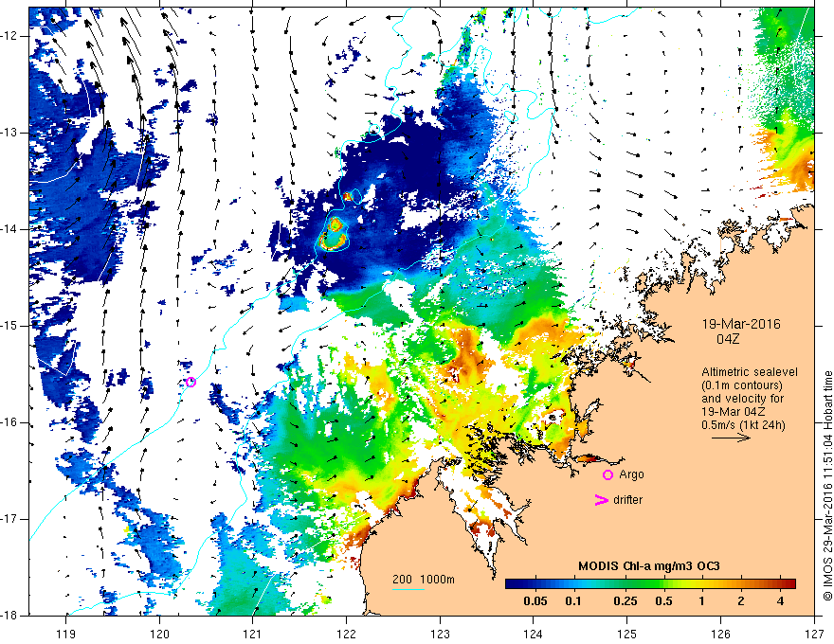The image size is (834, 644).
Task: Click the magenta drifter arrow symbol in the legend
Action: pos(601,499)
